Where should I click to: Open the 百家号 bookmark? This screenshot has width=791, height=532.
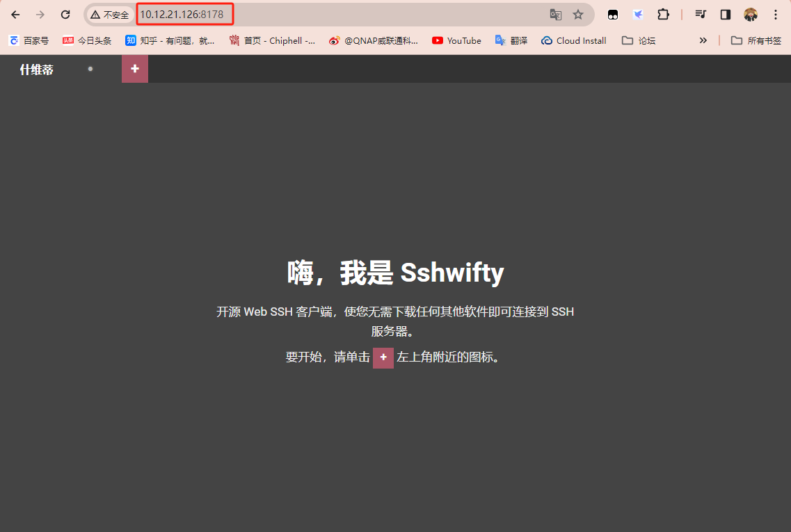tap(29, 41)
